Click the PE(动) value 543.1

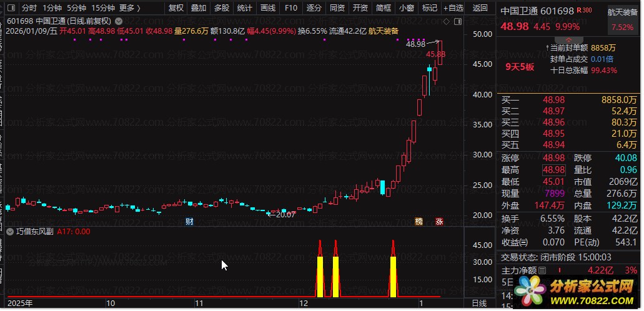pos(626,242)
